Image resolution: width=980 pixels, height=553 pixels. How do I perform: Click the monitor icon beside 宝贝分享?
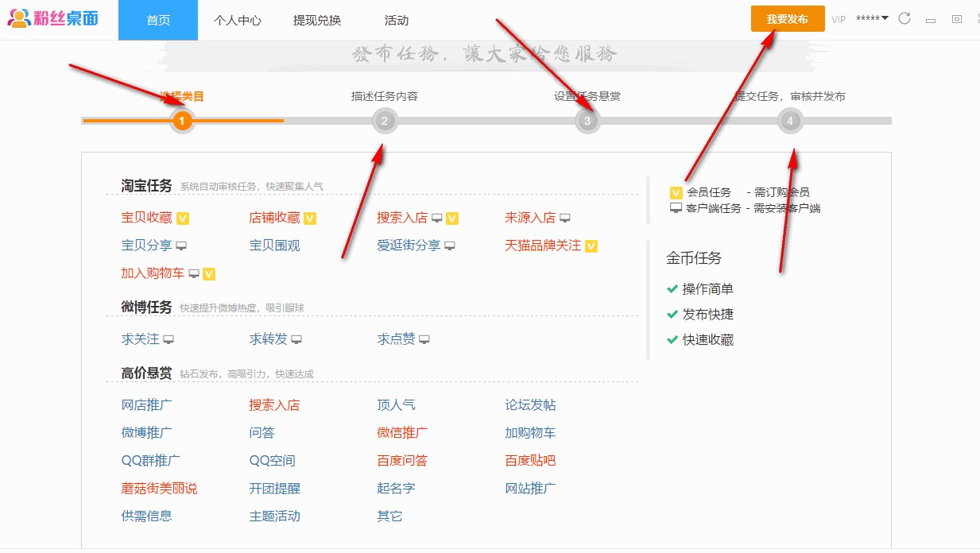point(181,246)
